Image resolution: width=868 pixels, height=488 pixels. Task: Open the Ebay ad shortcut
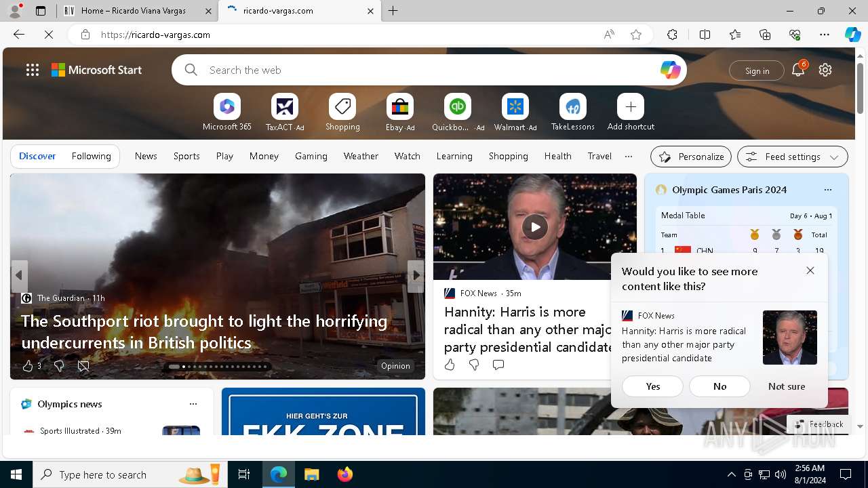[x=400, y=112]
